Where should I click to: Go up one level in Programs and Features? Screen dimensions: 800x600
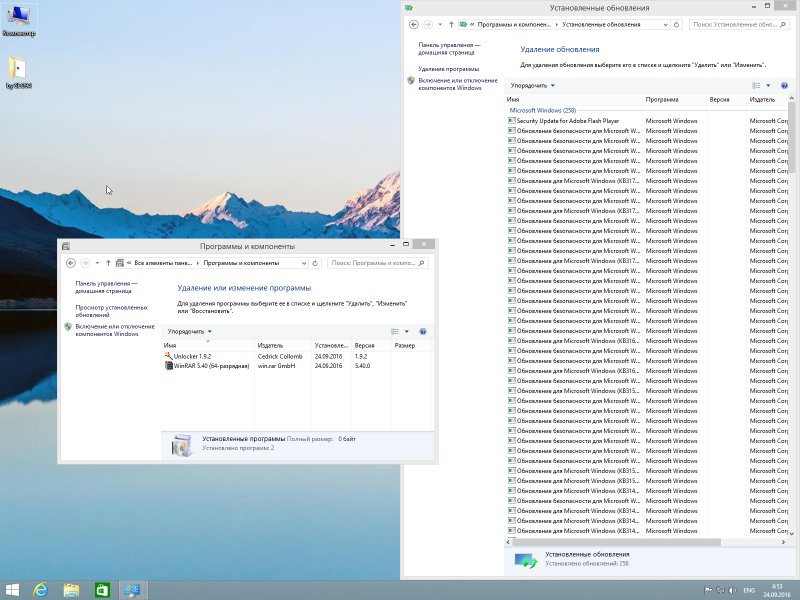point(108,263)
